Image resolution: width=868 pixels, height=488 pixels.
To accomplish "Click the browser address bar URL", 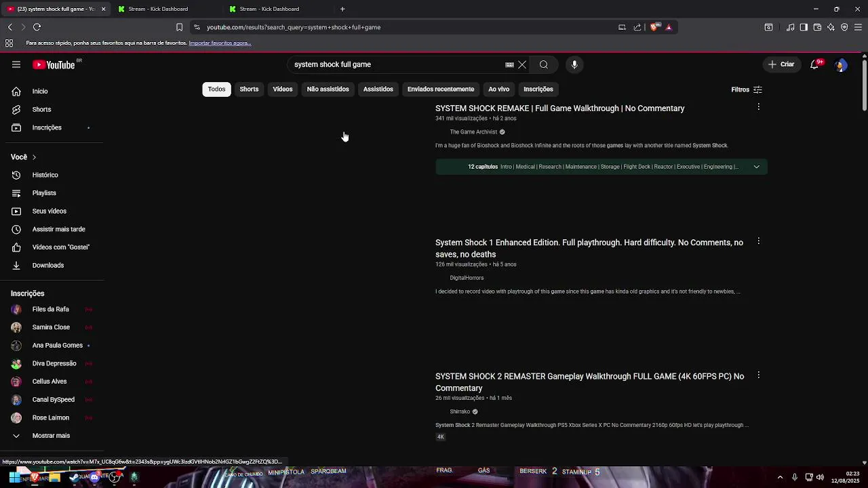I will pyautogui.click(x=294, y=27).
